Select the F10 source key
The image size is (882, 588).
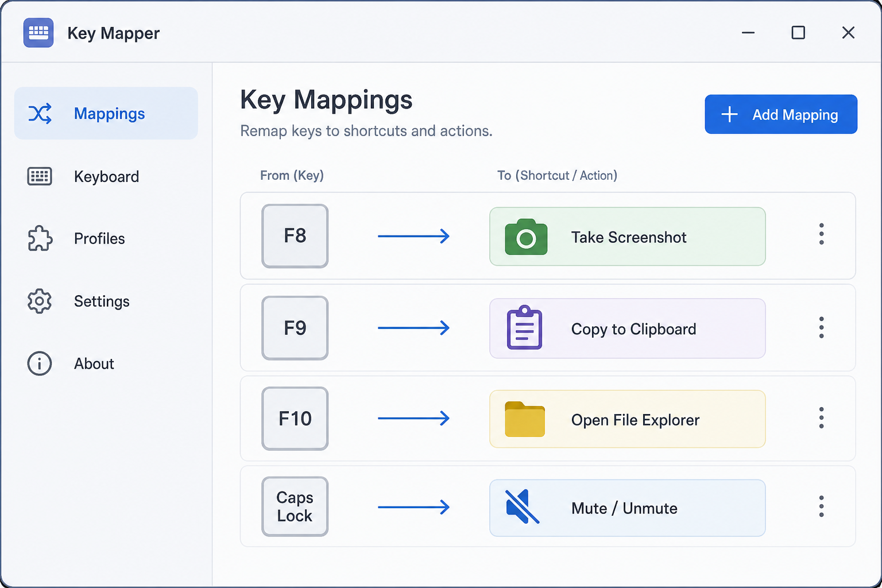295,419
